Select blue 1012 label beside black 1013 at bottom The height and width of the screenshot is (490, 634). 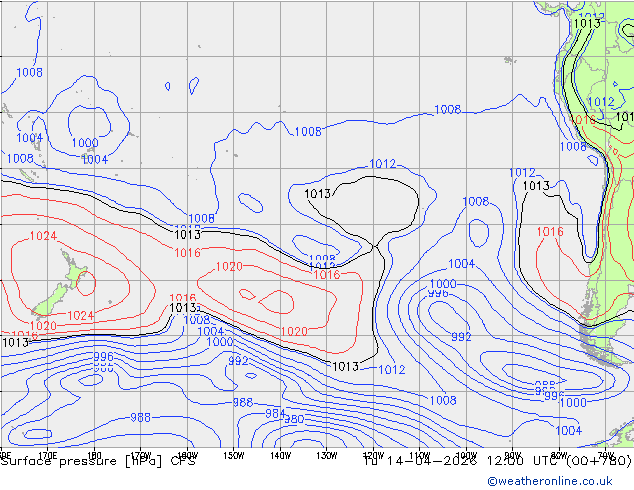[391, 370]
